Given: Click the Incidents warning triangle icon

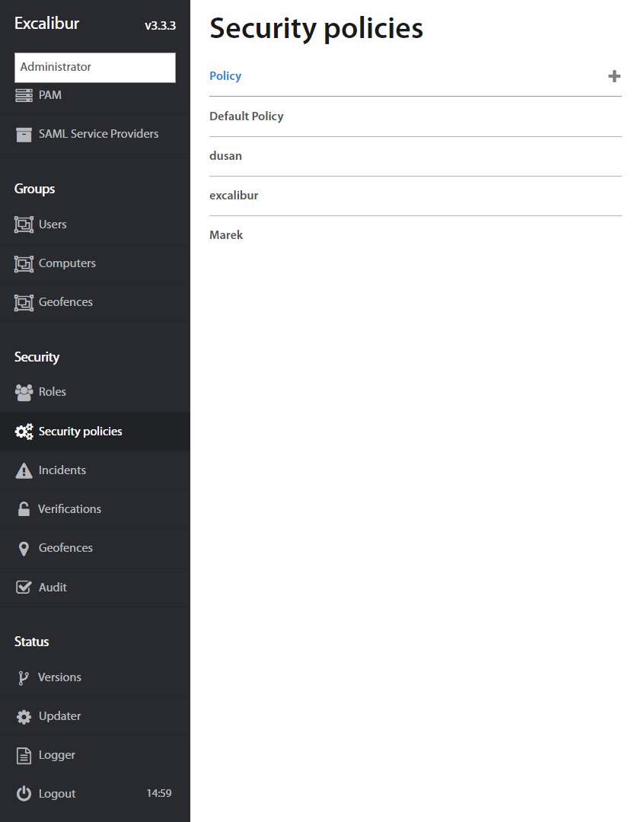Looking at the screenshot, I should (24, 470).
